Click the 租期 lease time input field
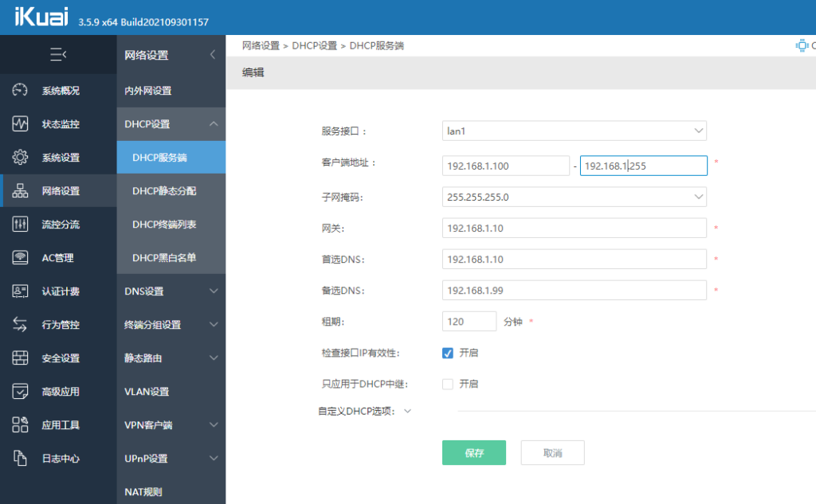 pyautogui.click(x=469, y=322)
